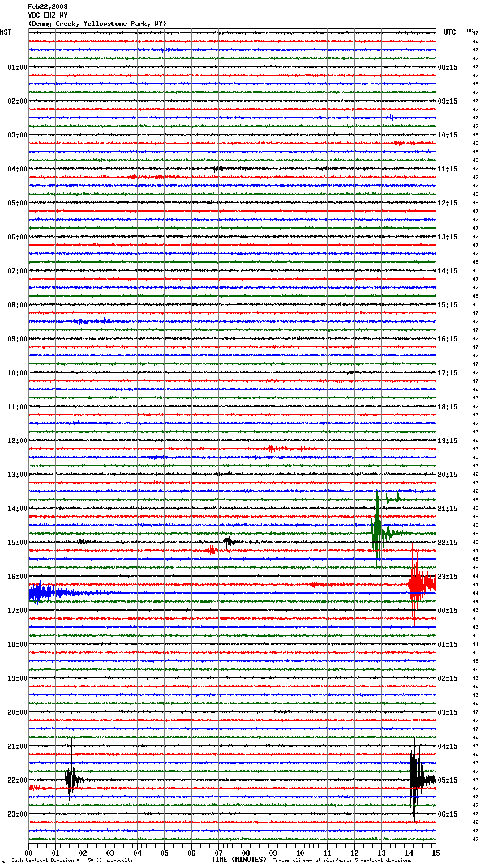Select the 12:00 MST time label
481x868 pixels.
18,441
